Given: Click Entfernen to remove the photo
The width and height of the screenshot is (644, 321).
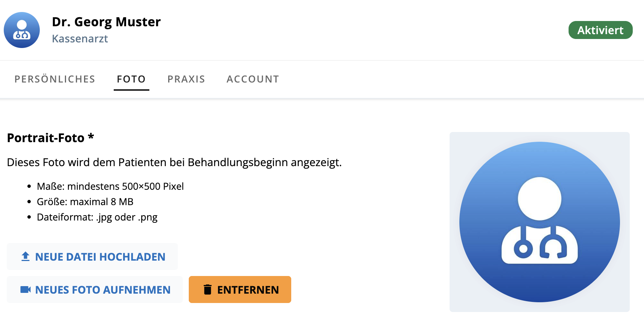Looking at the screenshot, I should [240, 289].
